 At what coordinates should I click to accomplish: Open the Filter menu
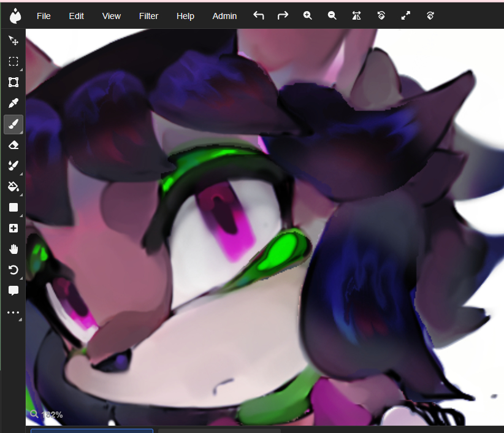[148, 16]
